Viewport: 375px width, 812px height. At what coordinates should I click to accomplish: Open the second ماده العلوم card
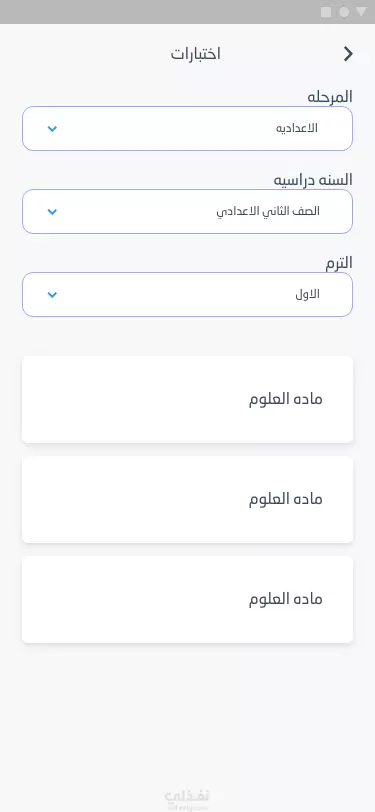(x=188, y=499)
